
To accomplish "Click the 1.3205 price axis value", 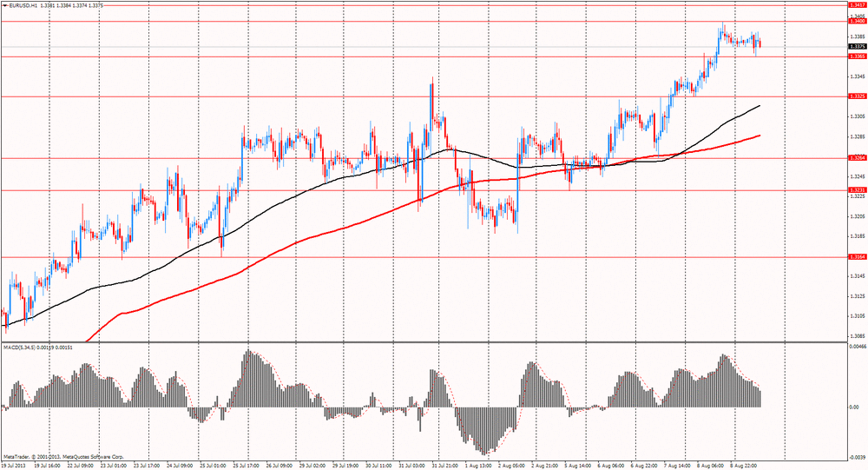I will tap(857, 216).
